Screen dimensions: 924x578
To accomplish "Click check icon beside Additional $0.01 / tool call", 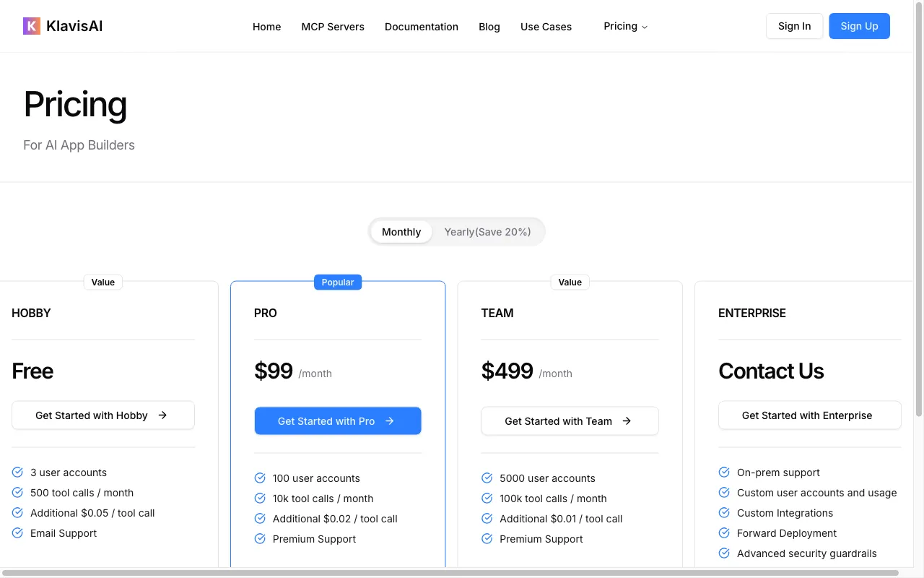I will pyautogui.click(x=487, y=519).
